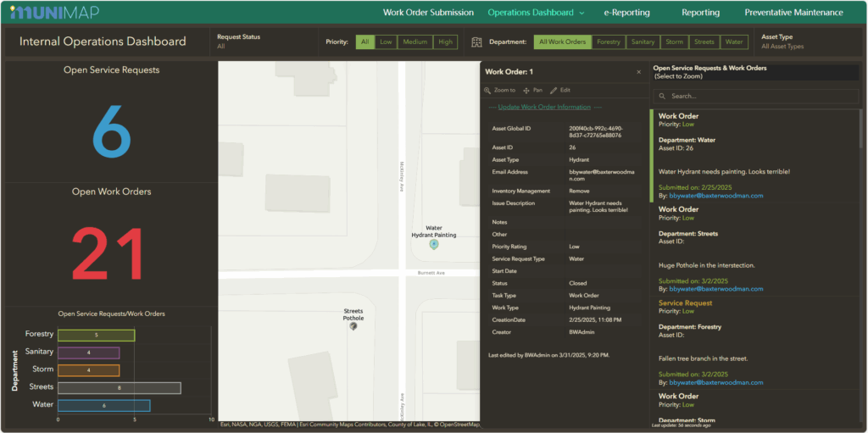Viewport: 868px width, 433px height.
Task: Click email link in Forestry service request
Action: coord(716,383)
